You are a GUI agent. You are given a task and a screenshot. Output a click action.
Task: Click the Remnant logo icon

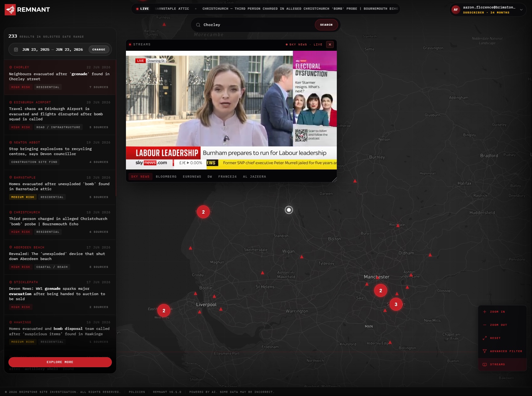pyautogui.click(x=10, y=10)
